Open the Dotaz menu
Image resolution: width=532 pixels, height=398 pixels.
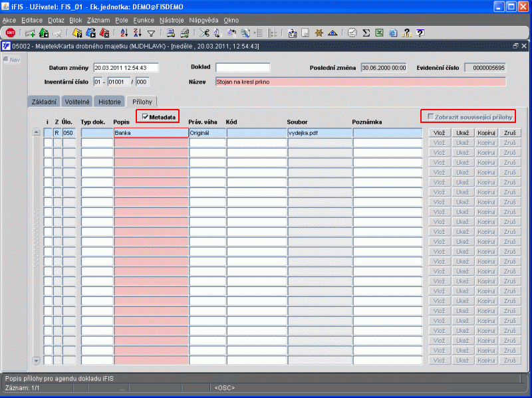pyautogui.click(x=56, y=21)
